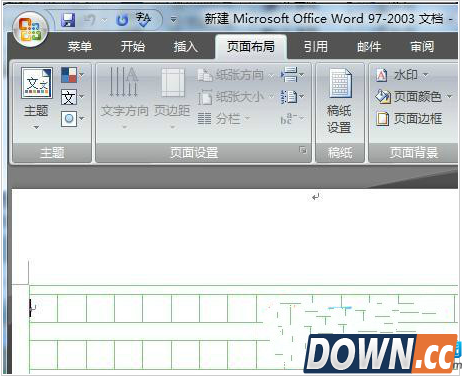This screenshot has width=463, height=379.
Task: Undo the last action
Action: click(89, 20)
